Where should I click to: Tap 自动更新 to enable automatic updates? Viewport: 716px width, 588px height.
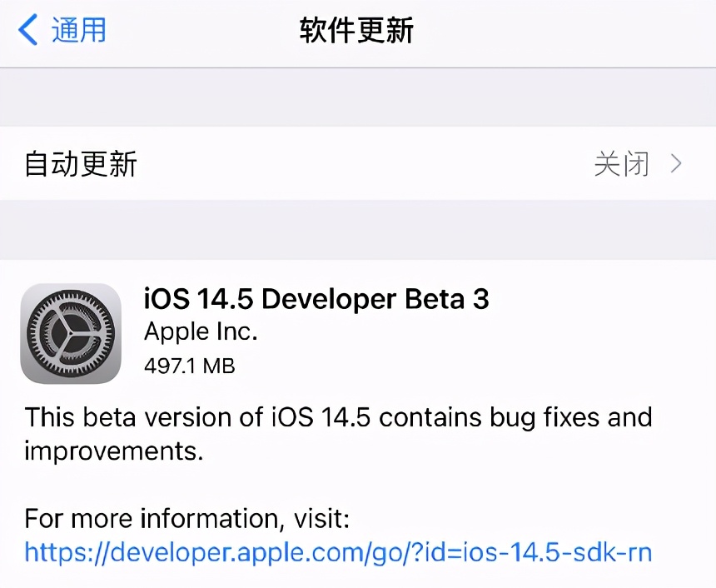[x=79, y=164]
